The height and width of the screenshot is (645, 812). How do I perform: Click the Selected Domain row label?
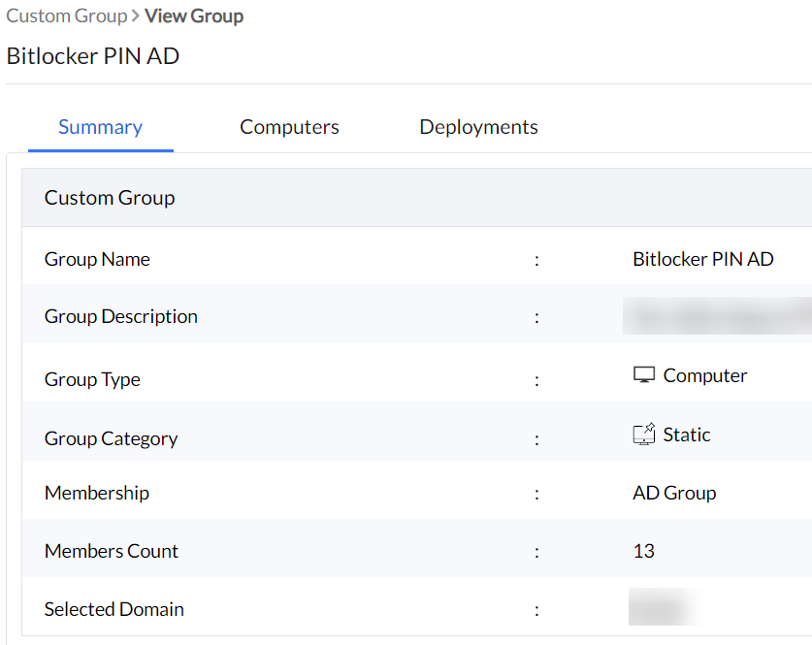click(114, 609)
